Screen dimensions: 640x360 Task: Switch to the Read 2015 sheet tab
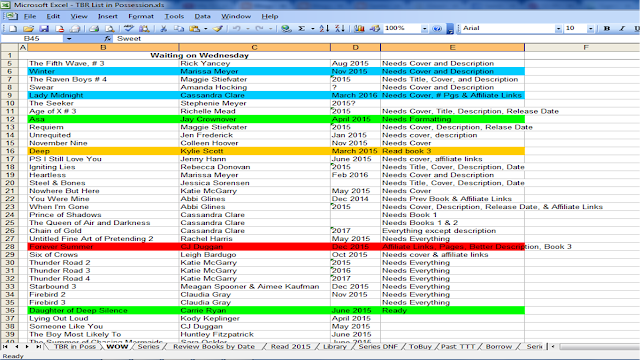290,347
